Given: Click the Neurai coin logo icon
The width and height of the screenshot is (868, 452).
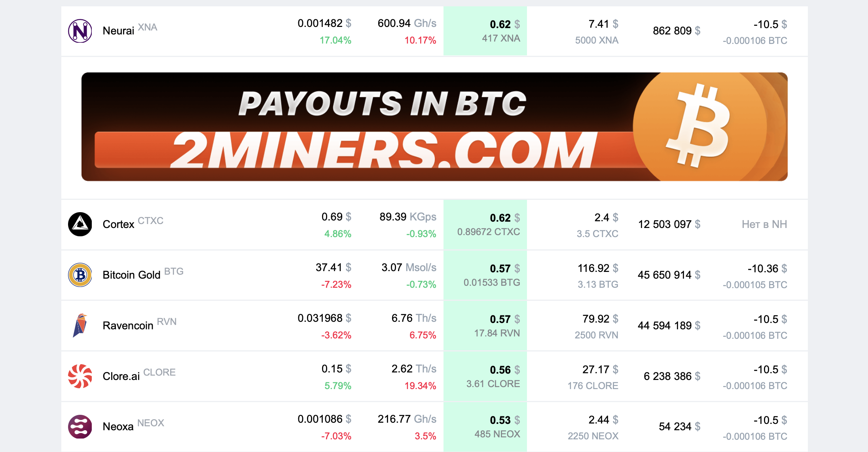Looking at the screenshot, I should [x=80, y=31].
